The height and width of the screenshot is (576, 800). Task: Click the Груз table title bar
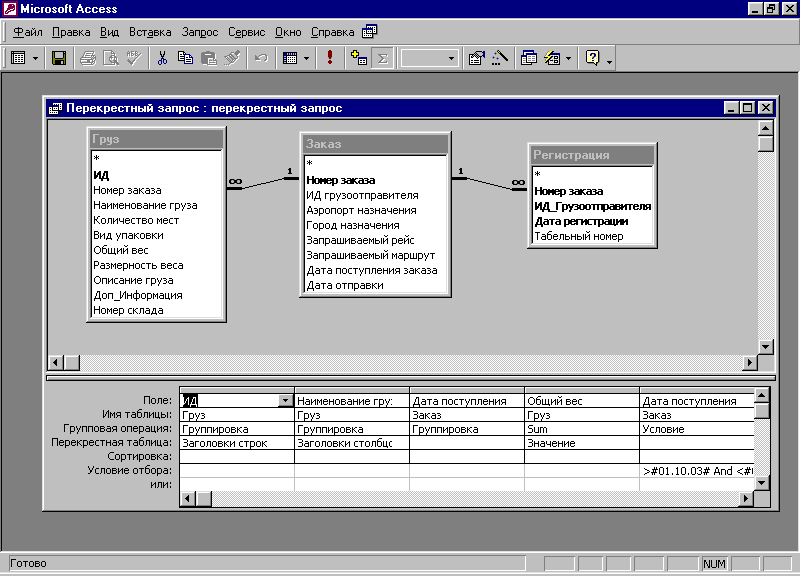157,139
